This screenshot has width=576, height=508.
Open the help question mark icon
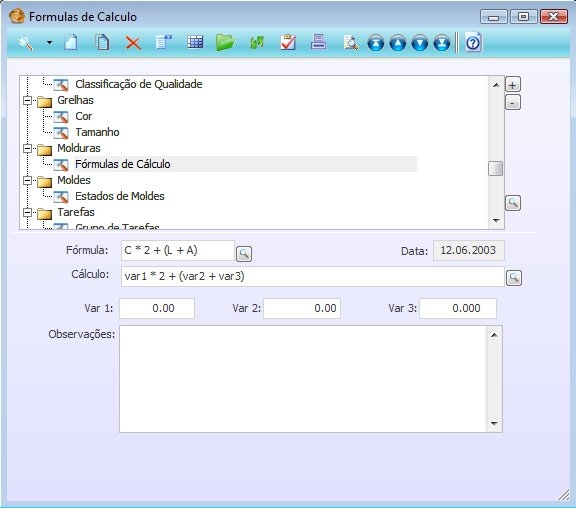pos(473,43)
